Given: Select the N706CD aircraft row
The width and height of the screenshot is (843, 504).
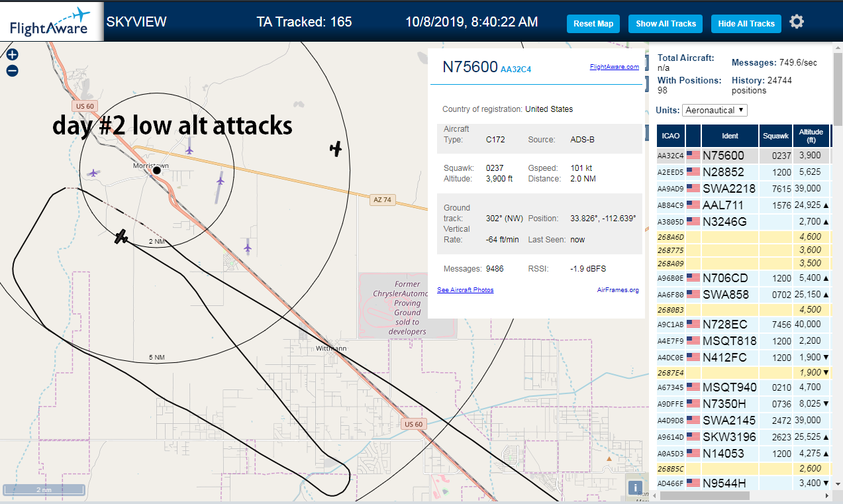Looking at the screenshot, I should [743, 278].
